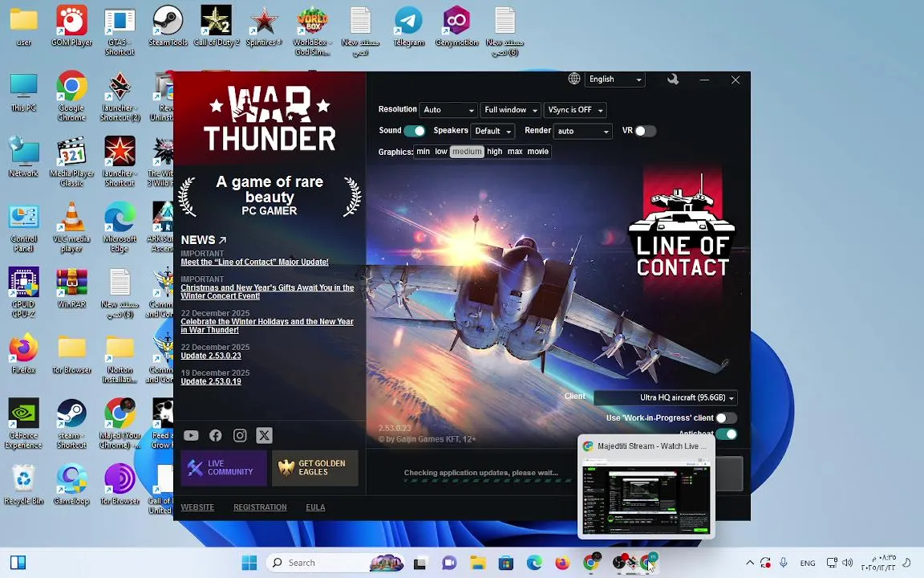Viewport: 924px width, 578px height.
Task: Open Genymotion desktop shortcut
Action: (x=456, y=26)
